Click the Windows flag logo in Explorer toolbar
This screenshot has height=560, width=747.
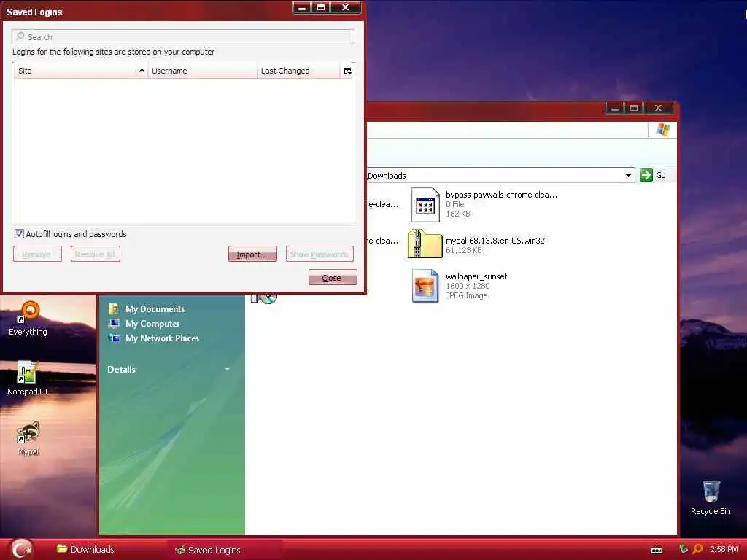662,130
